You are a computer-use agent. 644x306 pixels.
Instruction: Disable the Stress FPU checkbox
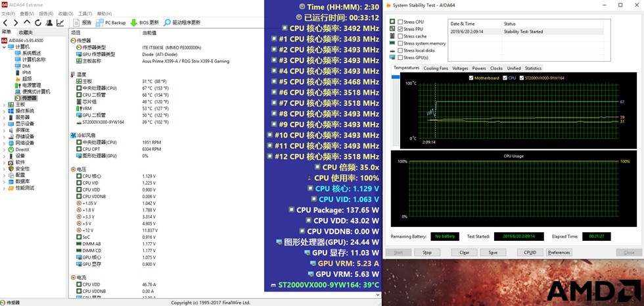pos(400,29)
